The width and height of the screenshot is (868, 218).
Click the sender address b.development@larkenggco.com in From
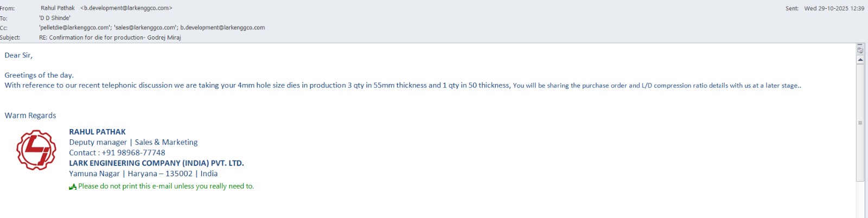pyautogui.click(x=126, y=8)
